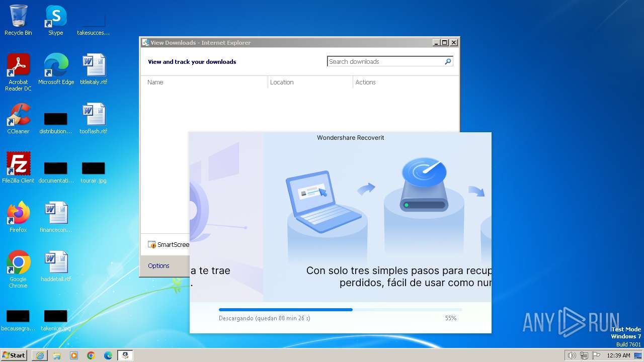Image resolution: width=644 pixels, height=362 pixels.
Task: Open Windows Media Player taskbar icon
Action: (74, 355)
